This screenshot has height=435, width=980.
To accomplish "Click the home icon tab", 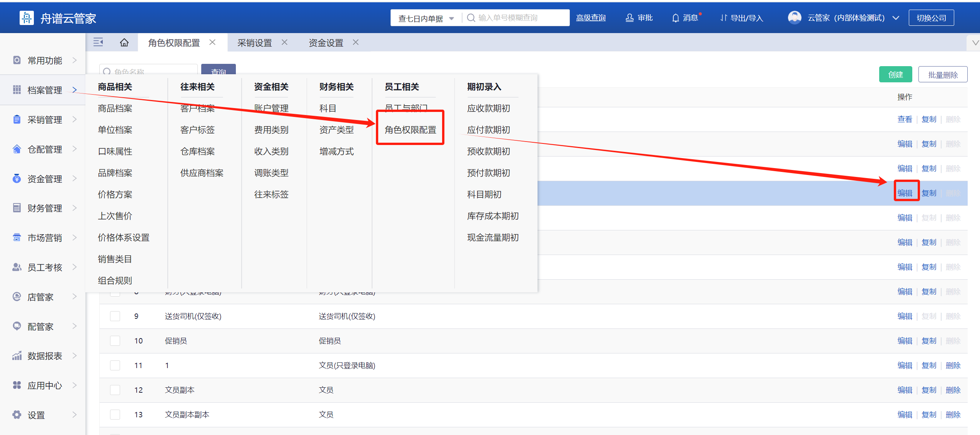I will 124,42.
